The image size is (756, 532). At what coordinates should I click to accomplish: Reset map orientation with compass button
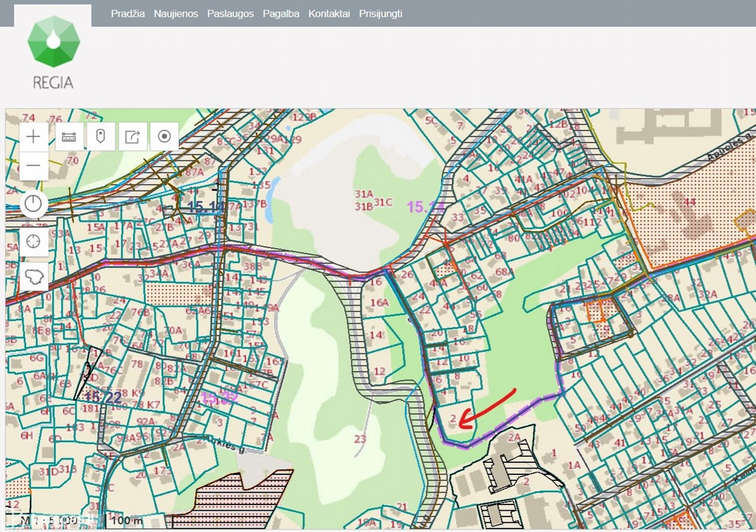pyautogui.click(x=33, y=204)
